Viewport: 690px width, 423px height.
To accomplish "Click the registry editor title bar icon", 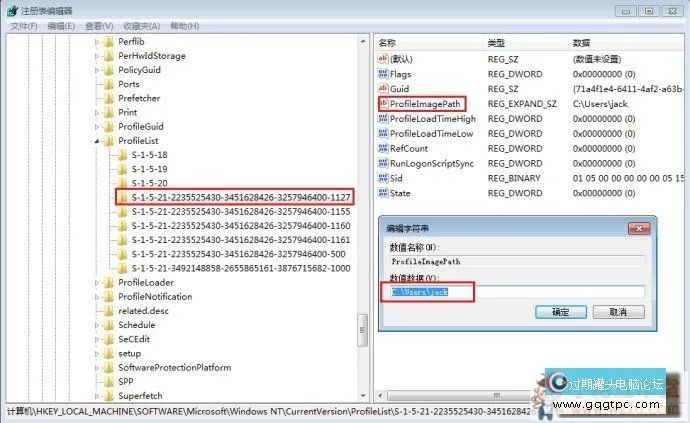I will [x=12, y=11].
